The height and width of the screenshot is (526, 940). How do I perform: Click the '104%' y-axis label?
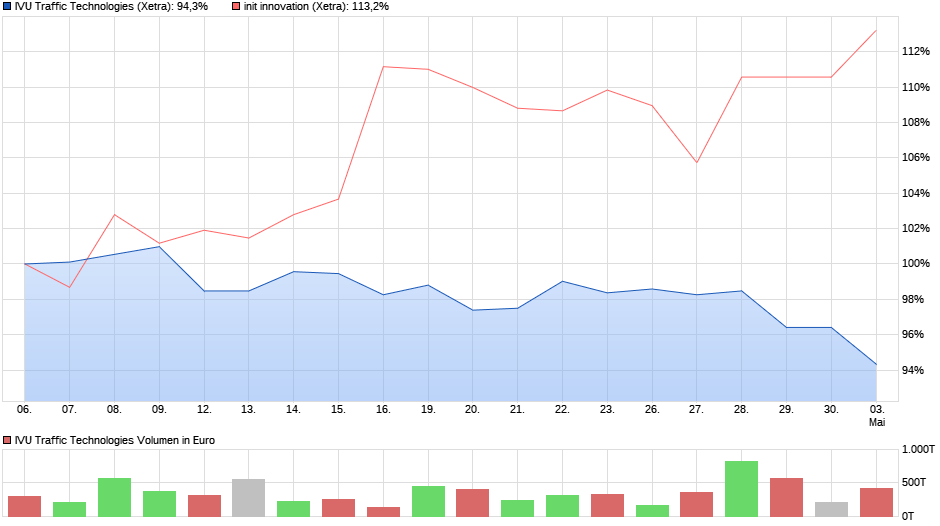pos(916,193)
